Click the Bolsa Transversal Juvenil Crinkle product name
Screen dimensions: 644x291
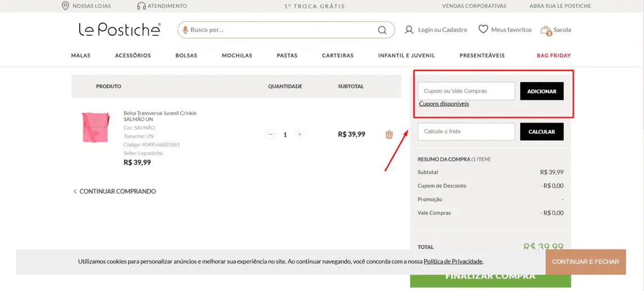point(160,116)
